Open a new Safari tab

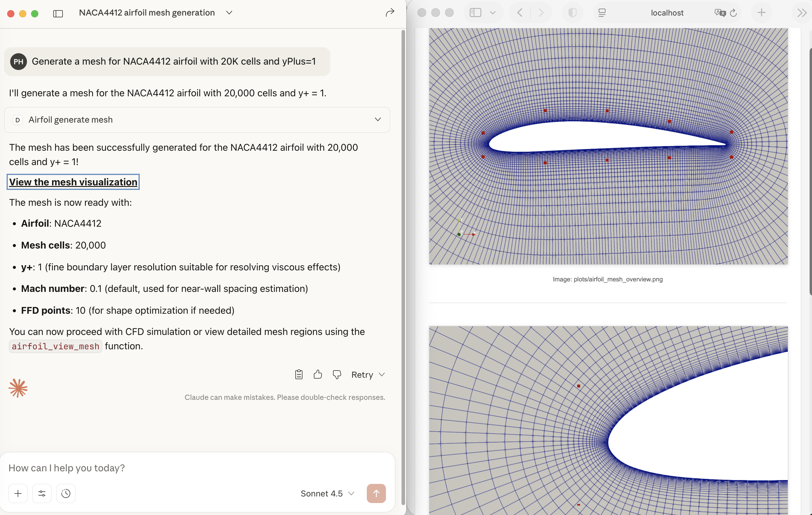pos(761,13)
